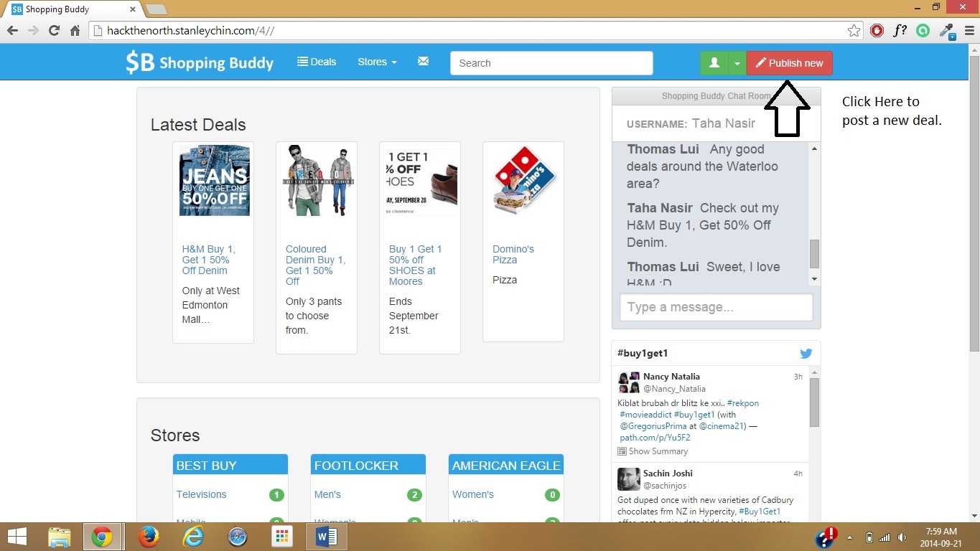
Task: Open the Domino's Pizza deal link
Action: tap(513, 255)
